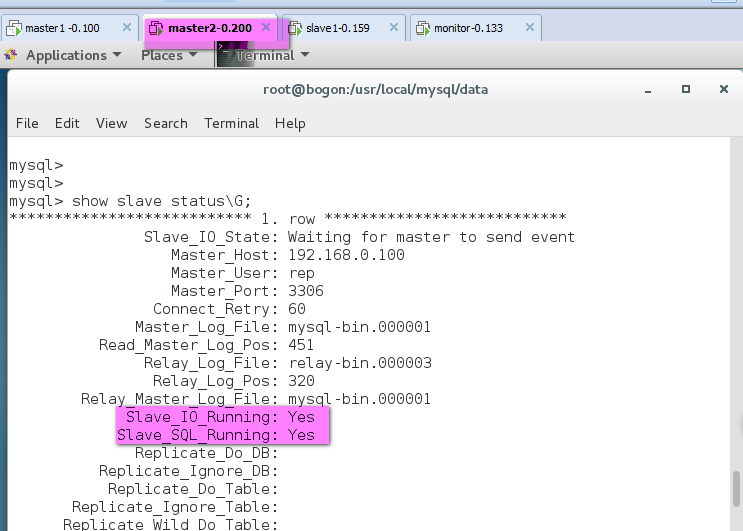Open the Help menu
Image resolution: width=743 pixels, height=531 pixels.
[290, 124]
